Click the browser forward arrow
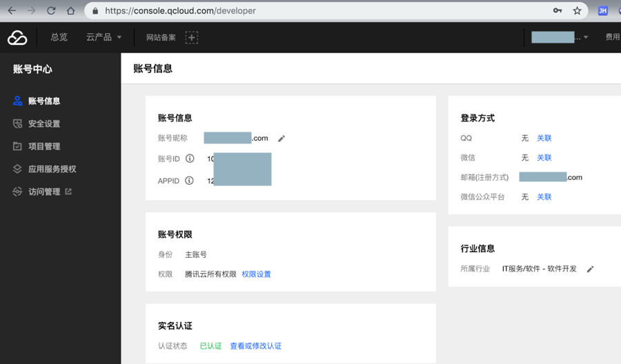The height and width of the screenshot is (364, 621). (31, 10)
